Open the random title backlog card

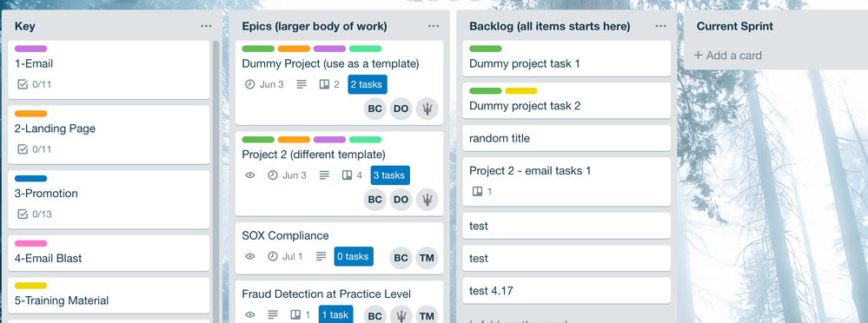point(567,138)
